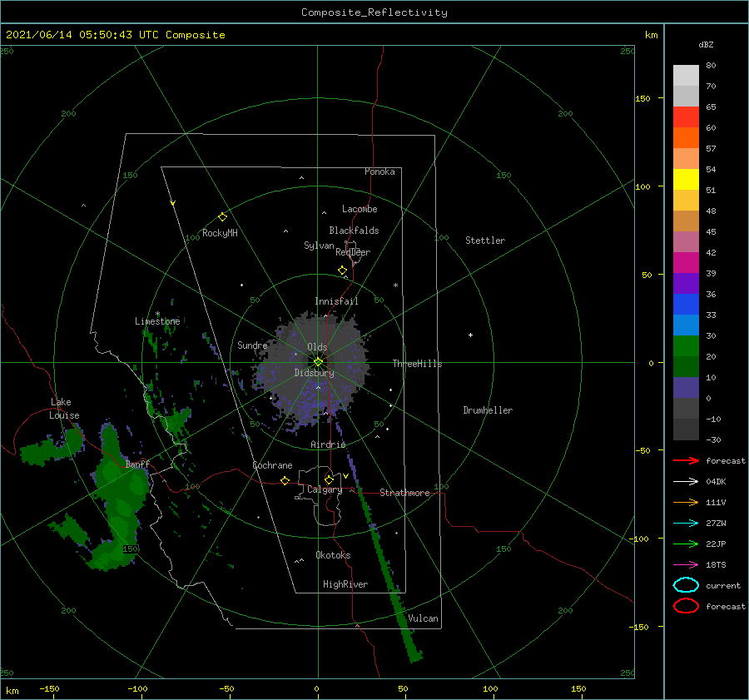
Task: Click the ThreeHills label
Action: point(417,364)
